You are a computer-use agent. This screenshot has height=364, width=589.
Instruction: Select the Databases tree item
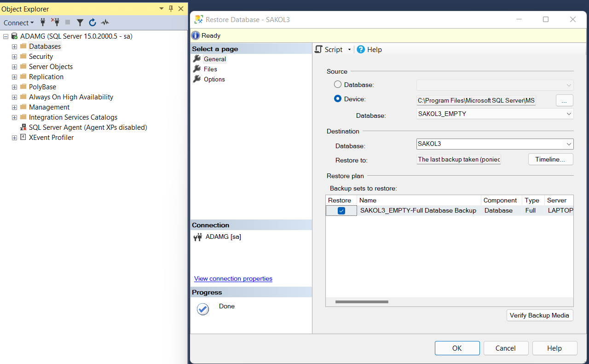[x=45, y=46]
